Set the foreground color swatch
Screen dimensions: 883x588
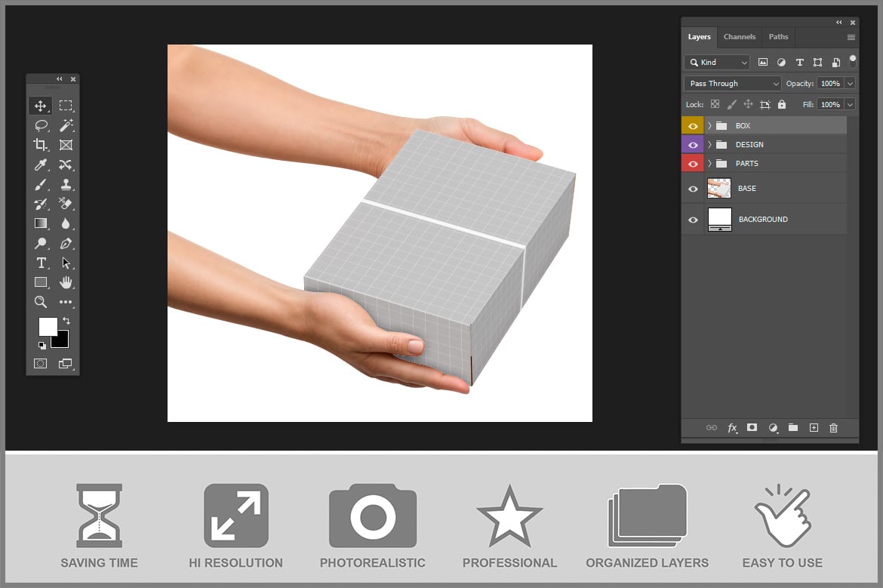(x=48, y=326)
